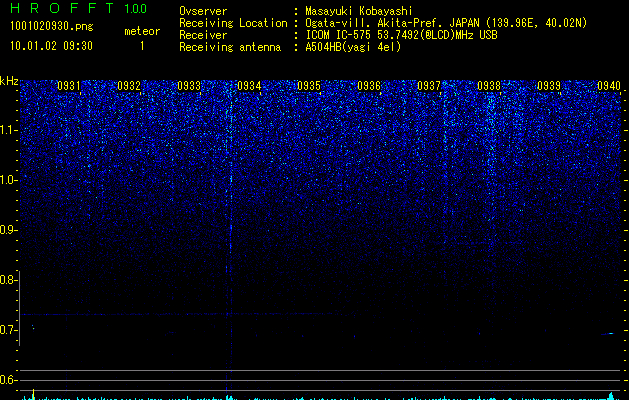
Task: Select the file name 1001020930.png
Action: 52,26
